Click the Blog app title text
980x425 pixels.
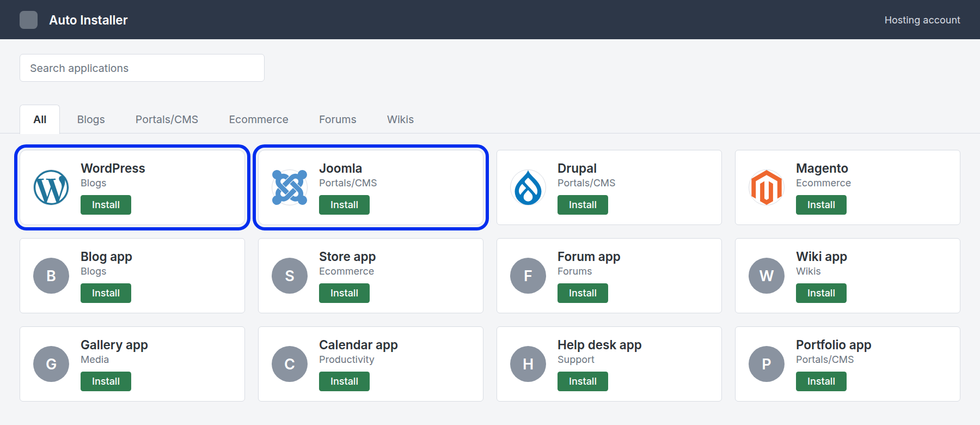[106, 257]
